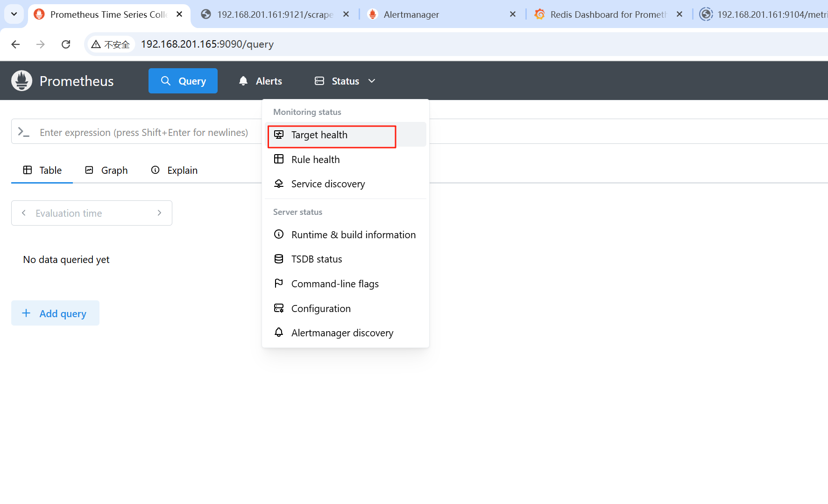Switch to the Table tab

point(42,170)
